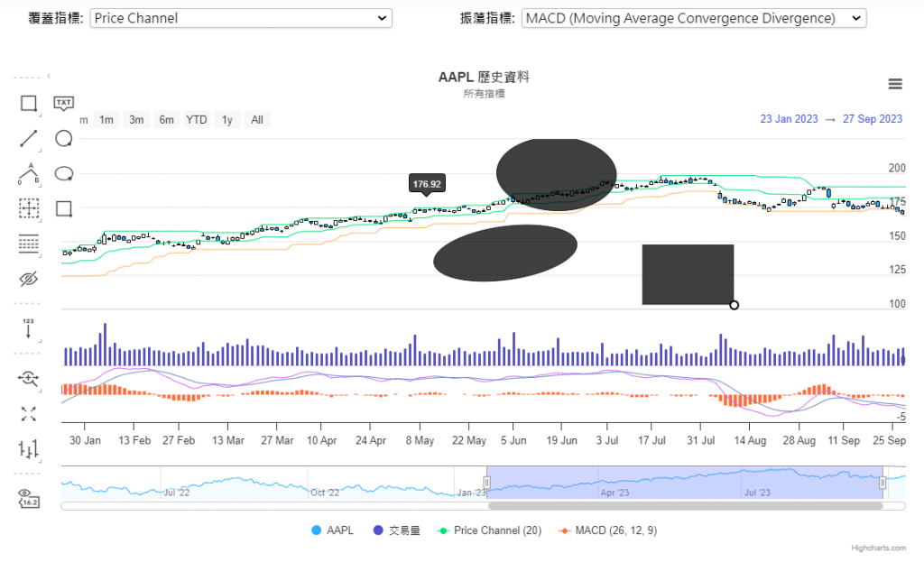The width and height of the screenshot is (924, 562).
Task: Click the 所有指標 chart subtitle
Action: tap(484, 94)
